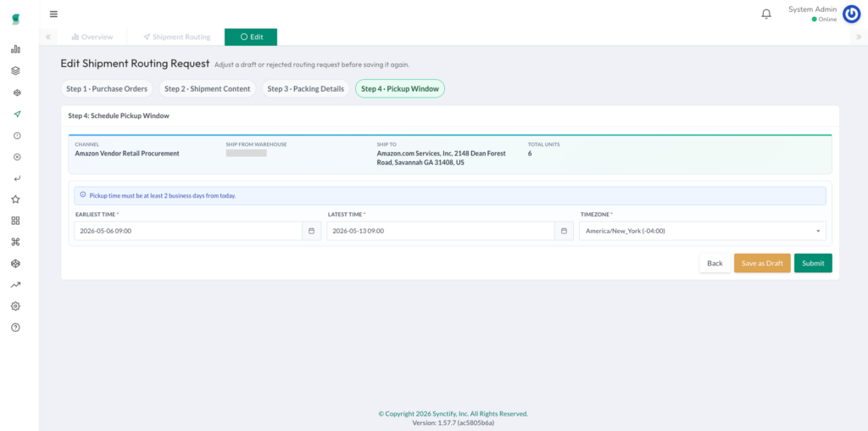Image resolution: width=868 pixels, height=431 pixels.
Task: Open the large box package sidebar icon
Action: pyautogui.click(x=15, y=264)
